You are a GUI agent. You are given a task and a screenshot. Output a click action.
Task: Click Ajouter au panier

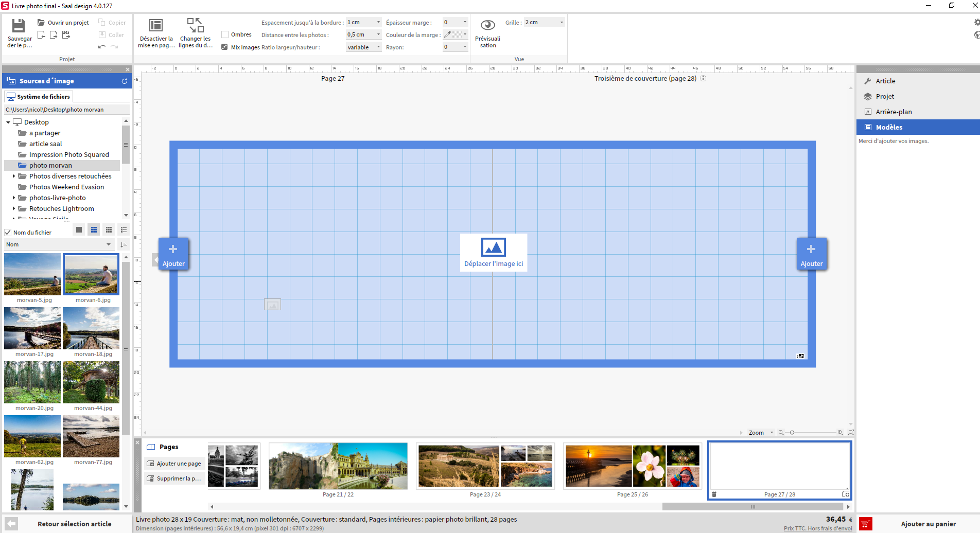(x=928, y=524)
